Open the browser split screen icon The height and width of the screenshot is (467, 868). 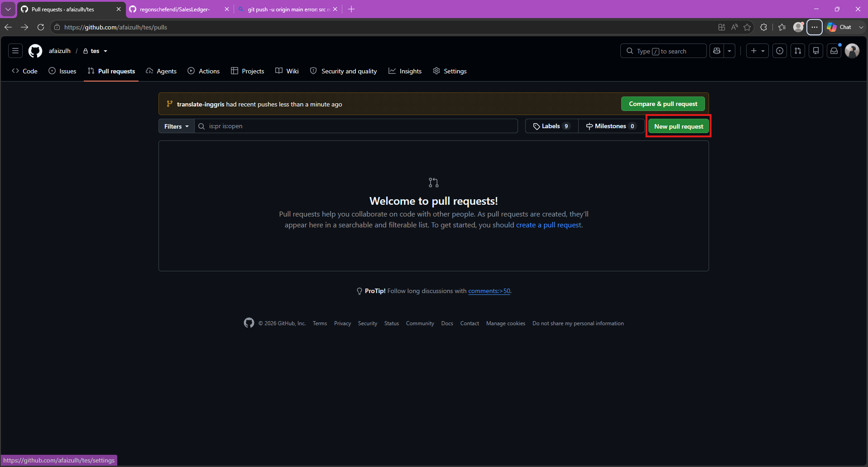coord(722,27)
